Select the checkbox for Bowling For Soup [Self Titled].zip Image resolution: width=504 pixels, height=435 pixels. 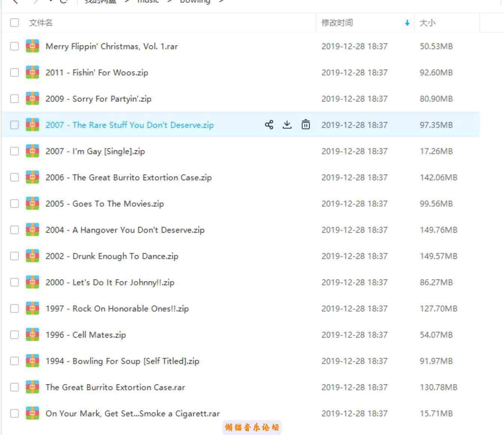[x=14, y=361]
